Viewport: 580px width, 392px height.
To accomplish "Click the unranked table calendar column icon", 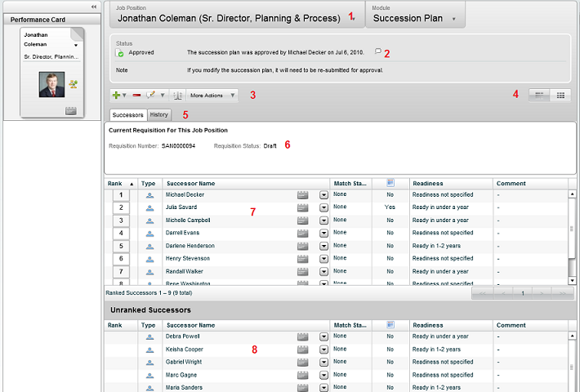I will click(x=390, y=325).
